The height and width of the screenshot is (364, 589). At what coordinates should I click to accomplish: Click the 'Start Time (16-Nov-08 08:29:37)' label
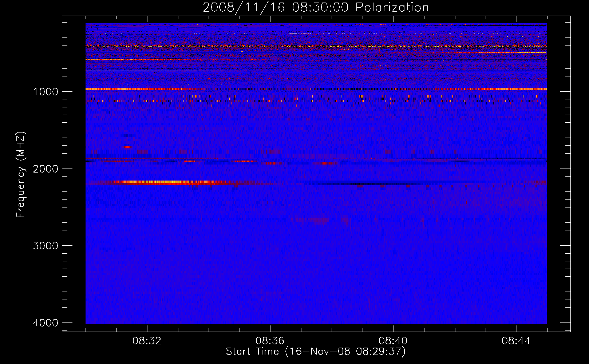(316, 352)
